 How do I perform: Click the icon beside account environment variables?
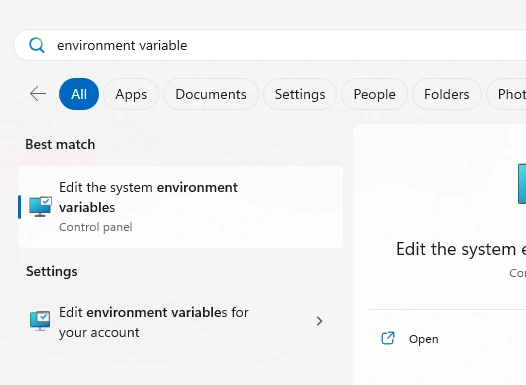click(40, 321)
